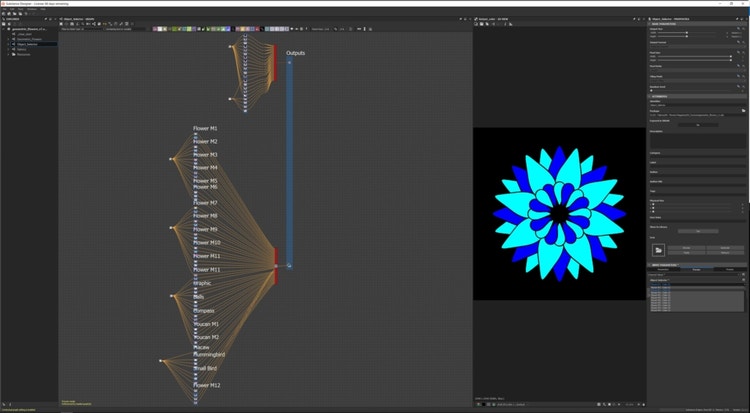Image resolution: width=750 pixels, height=413 pixels.
Task: Open the Edit menu
Action: pyautogui.click(x=12, y=9)
